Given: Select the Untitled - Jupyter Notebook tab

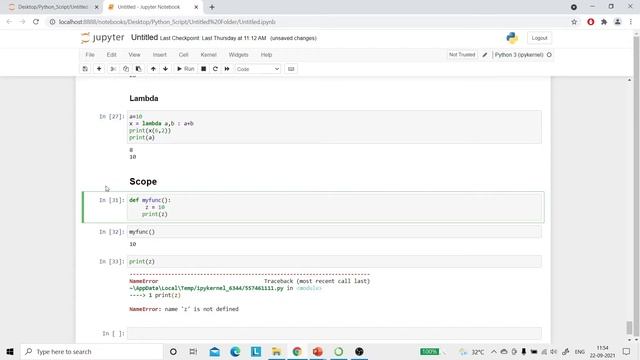Looking at the screenshot, I should click(x=149, y=7).
